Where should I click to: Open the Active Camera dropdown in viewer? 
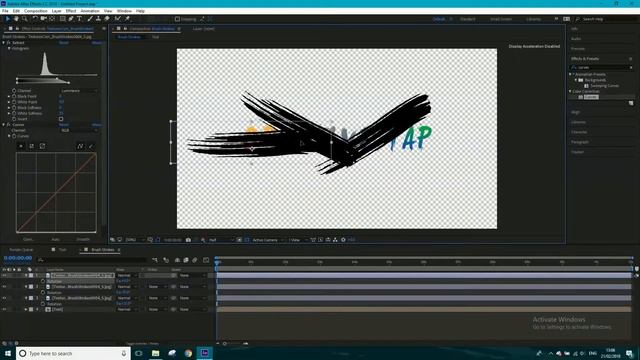[267, 240]
